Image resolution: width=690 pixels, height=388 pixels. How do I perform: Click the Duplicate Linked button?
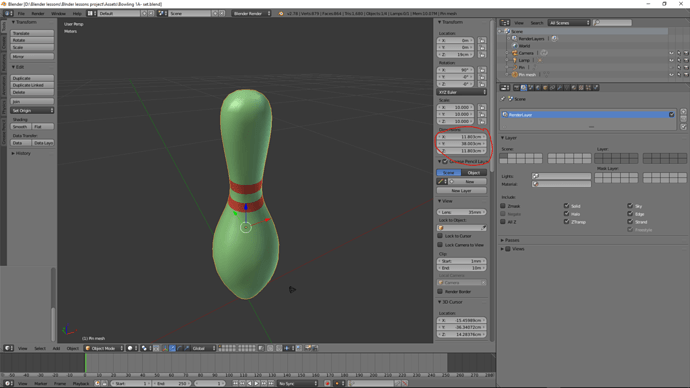click(x=32, y=85)
